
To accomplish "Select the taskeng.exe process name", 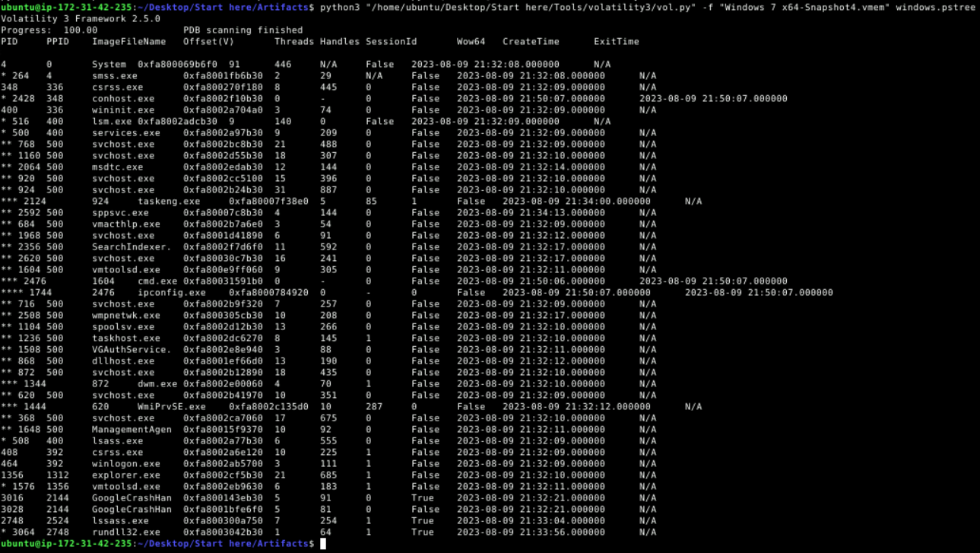I will pos(169,201).
